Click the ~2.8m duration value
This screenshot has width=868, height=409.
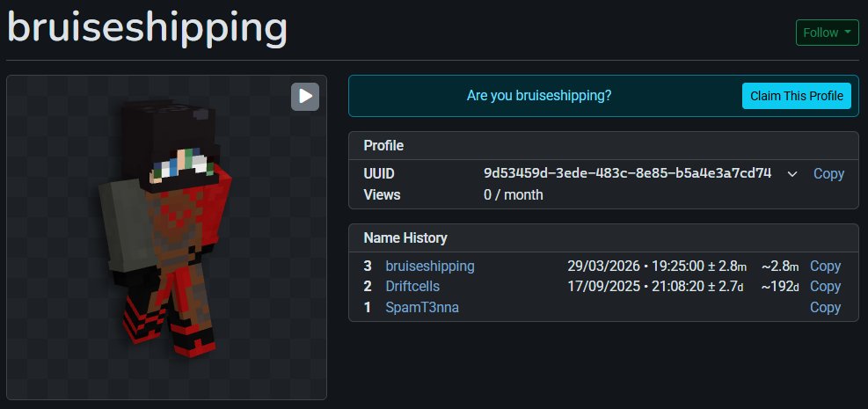780,267
